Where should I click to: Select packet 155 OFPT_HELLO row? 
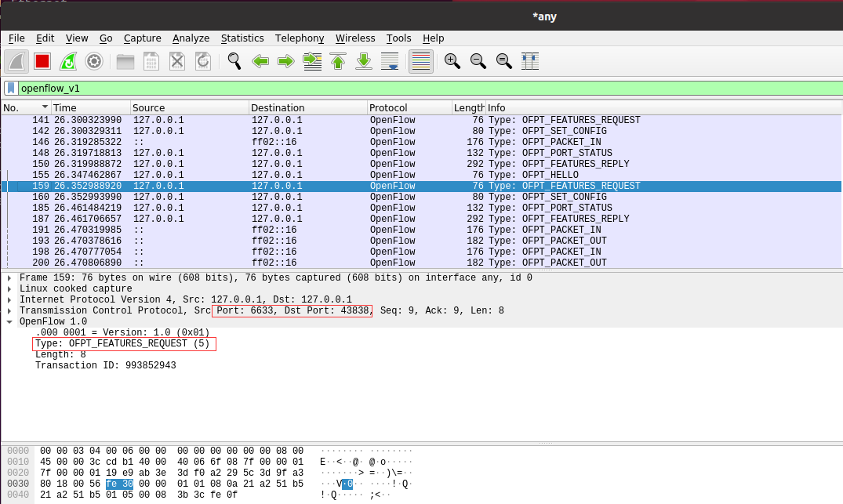tap(422, 175)
